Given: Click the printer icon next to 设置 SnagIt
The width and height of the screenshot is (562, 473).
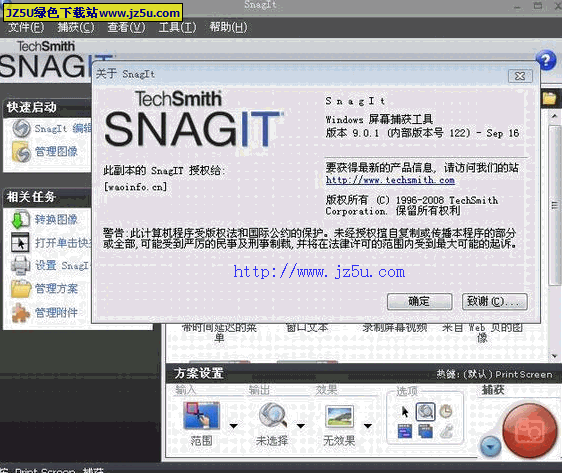Looking at the screenshot, I should 20,266.
